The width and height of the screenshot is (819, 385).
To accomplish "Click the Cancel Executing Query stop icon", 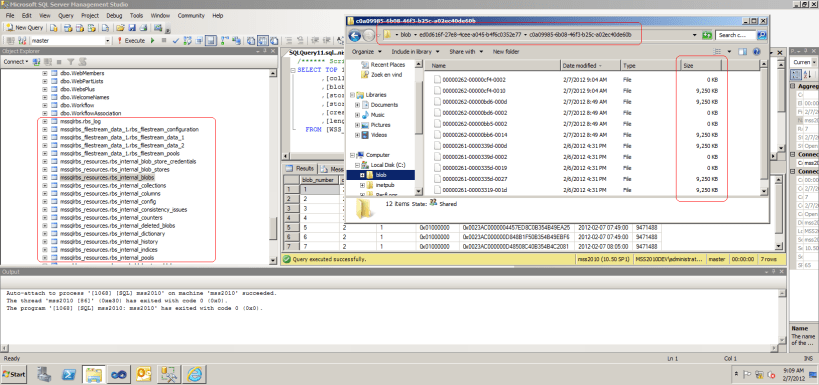I will click(x=164, y=40).
